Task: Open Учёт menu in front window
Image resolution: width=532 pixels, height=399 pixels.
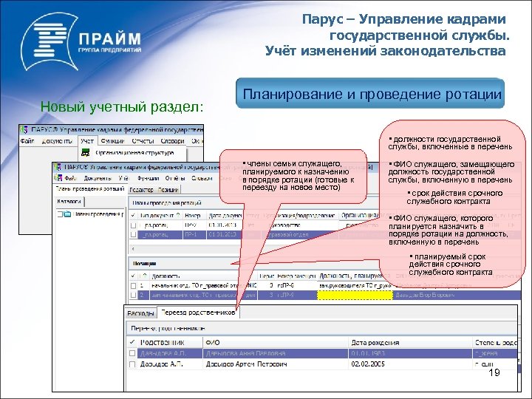Action: 123,178
